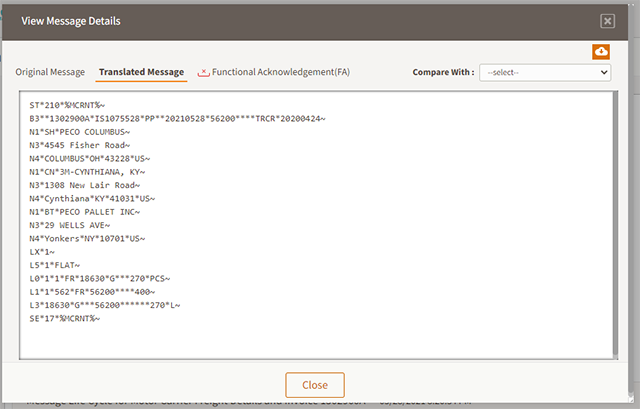640x409 pixels.
Task: Open the Compare With dropdown
Action: tap(545, 73)
